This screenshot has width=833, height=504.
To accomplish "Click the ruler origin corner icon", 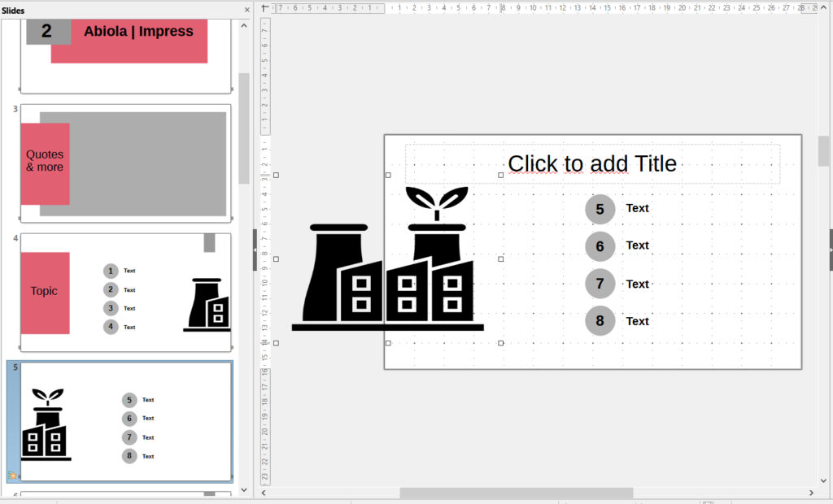I will pos(264,8).
